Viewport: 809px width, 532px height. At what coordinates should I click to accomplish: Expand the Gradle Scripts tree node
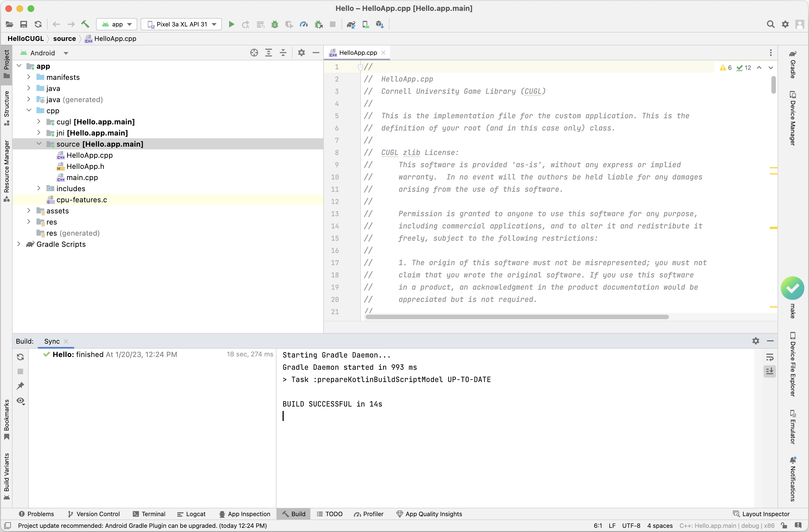19,244
